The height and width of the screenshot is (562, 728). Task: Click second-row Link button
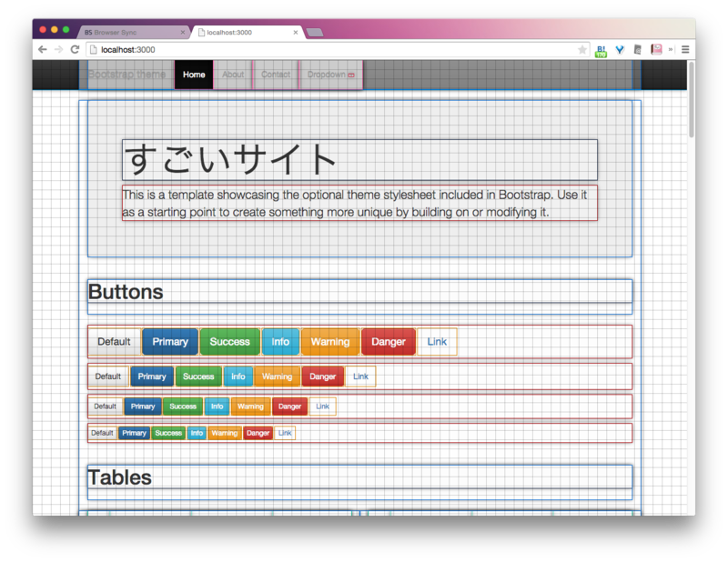(x=360, y=376)
